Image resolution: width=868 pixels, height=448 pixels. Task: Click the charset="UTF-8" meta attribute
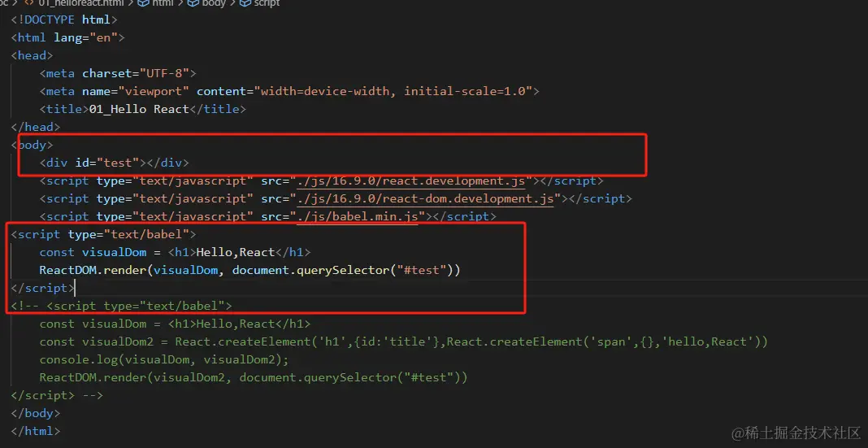click(136, 73)
